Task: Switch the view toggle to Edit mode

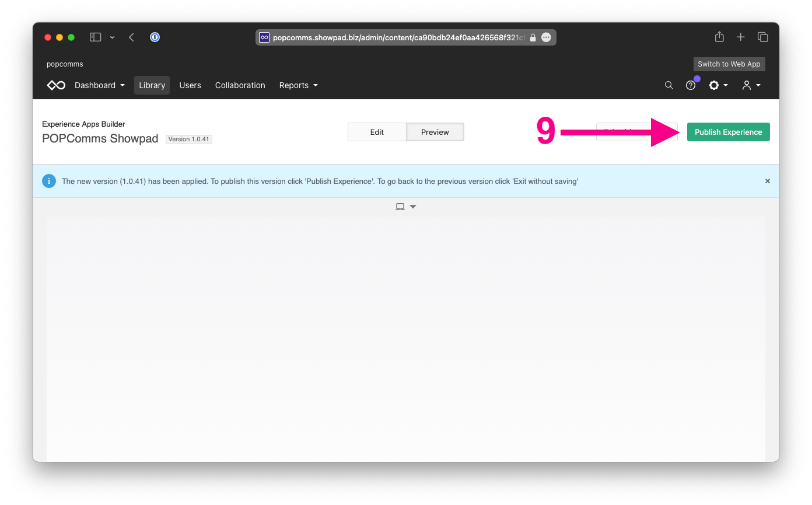Action: coord(377,132)
